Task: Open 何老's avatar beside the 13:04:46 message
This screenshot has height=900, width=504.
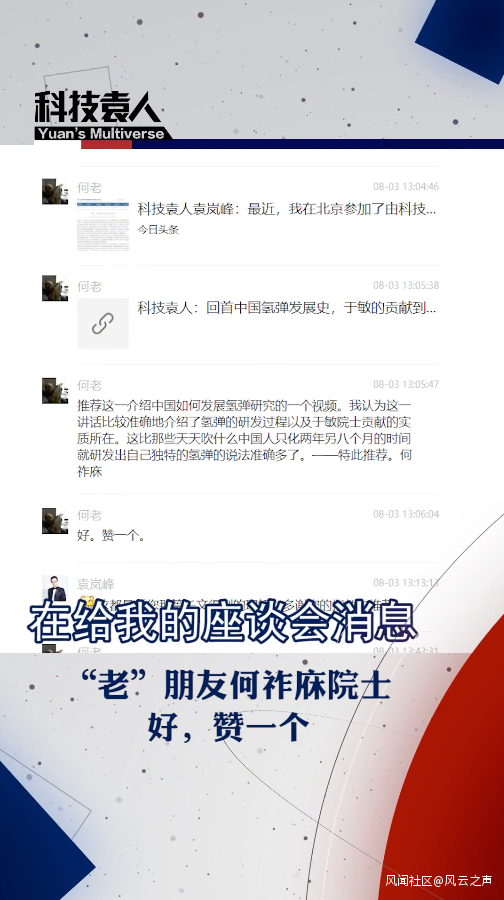Action: (x=55, y=191)
